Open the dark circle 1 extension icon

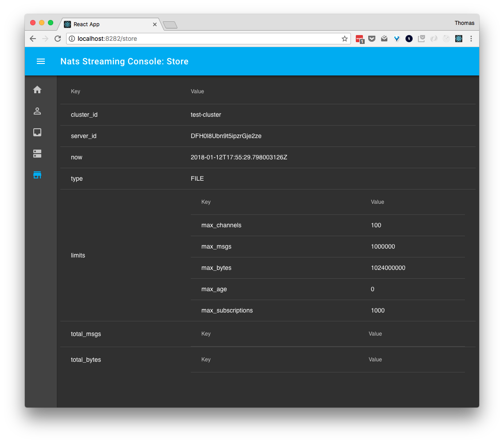point(409,39)
